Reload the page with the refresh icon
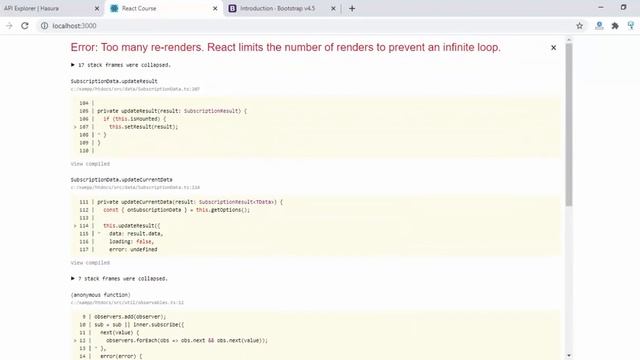 (x=25, y=26)
